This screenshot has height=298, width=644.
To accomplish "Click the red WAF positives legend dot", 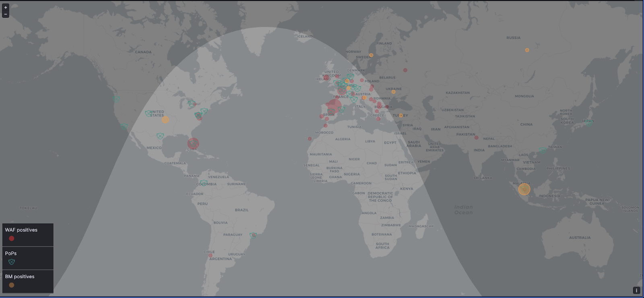I will (12, 238).
